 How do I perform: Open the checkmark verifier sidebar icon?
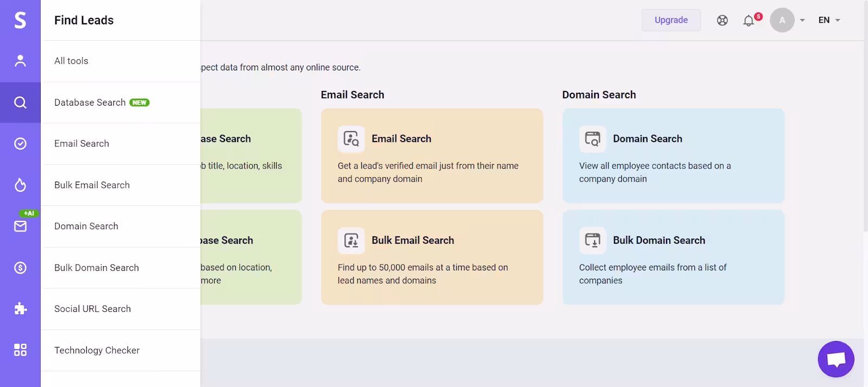pos(20,144)
